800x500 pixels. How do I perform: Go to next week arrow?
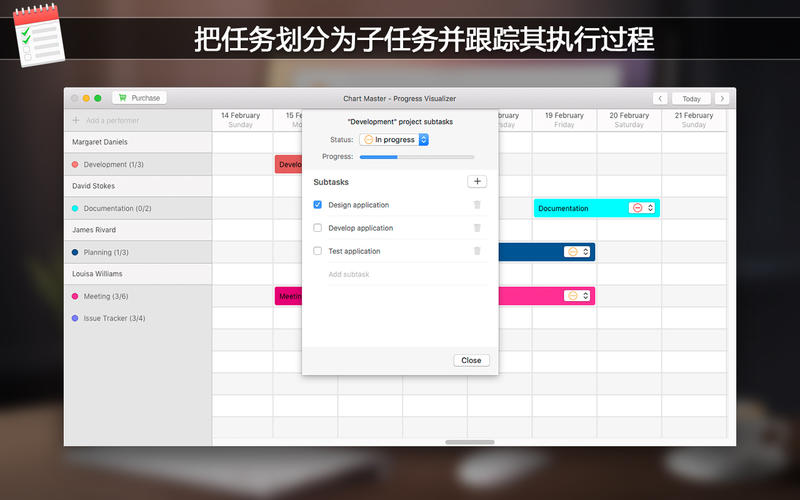[x=722, y=98]
